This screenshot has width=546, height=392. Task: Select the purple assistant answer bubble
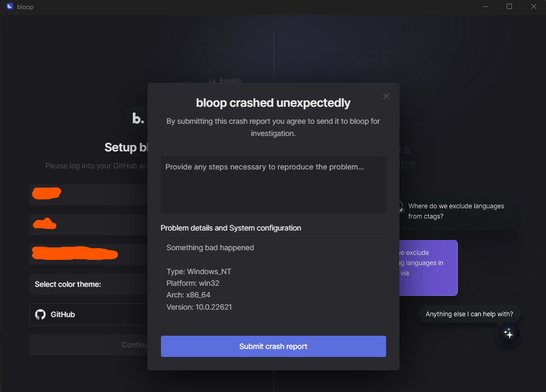428,268
